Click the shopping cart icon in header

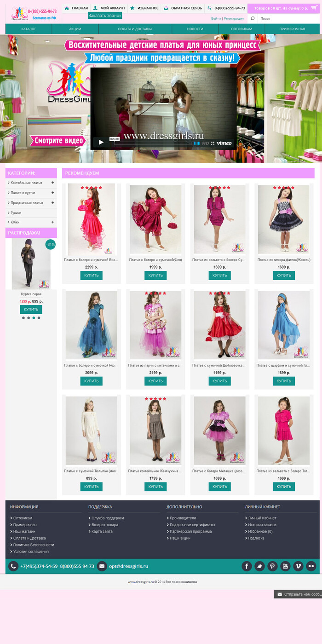coord(314,8)
